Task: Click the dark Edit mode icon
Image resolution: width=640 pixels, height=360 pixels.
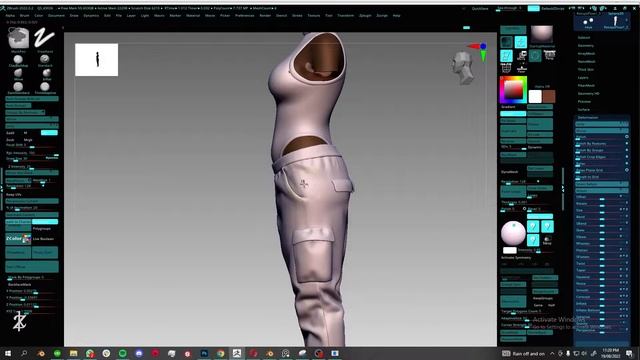Action: pyautogui.click(x=507, y=42)
